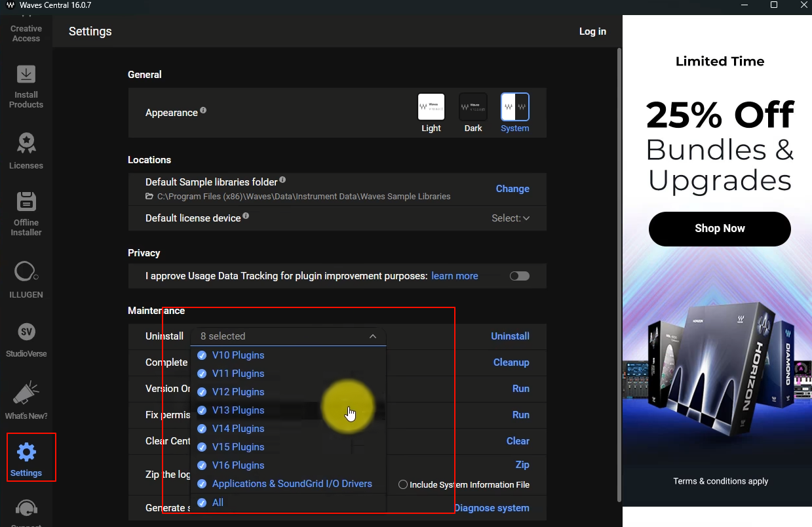The image size is (812, 527).
Task: Click Change for the sample libraries folder
Action: pyautogui.click(x=512, y=189)
